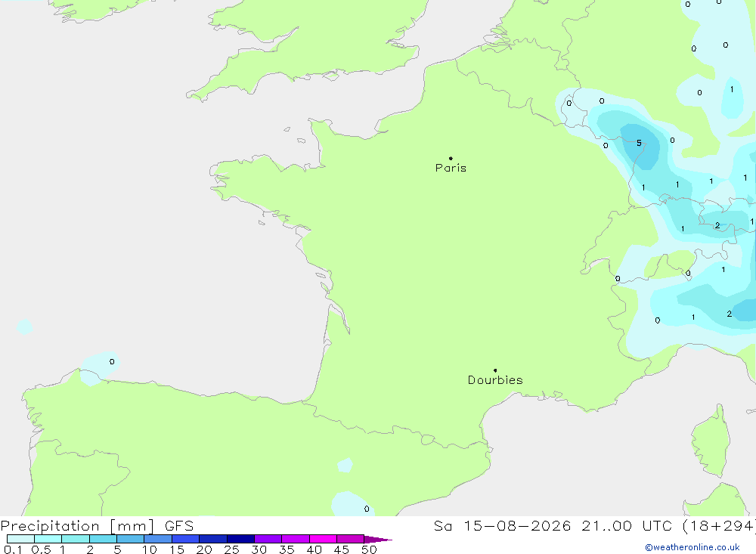Select the 30–35 mm legend swatch
Screen dimensions: 756x554
click(x=268, y=539)
